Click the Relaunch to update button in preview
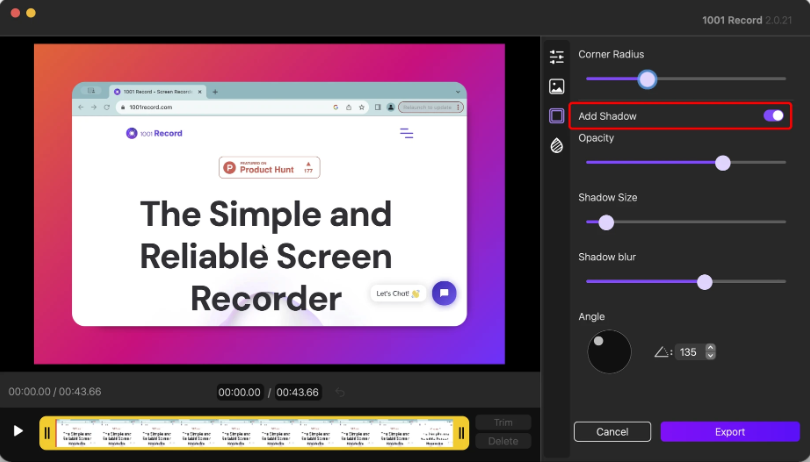Viewport: 810px width, 462px height. (x=431, y=107)
